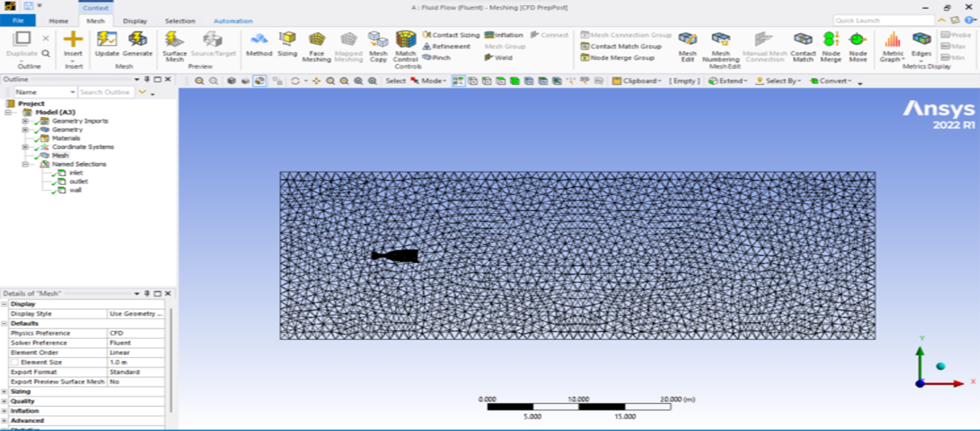Expand the Sizing details section
Viewport: 980px width, 431px height.
4,391
